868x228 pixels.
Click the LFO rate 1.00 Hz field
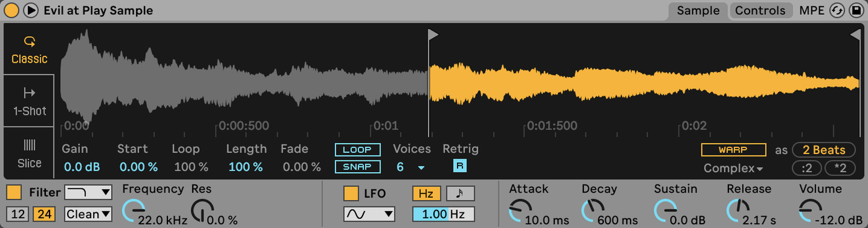443,214
